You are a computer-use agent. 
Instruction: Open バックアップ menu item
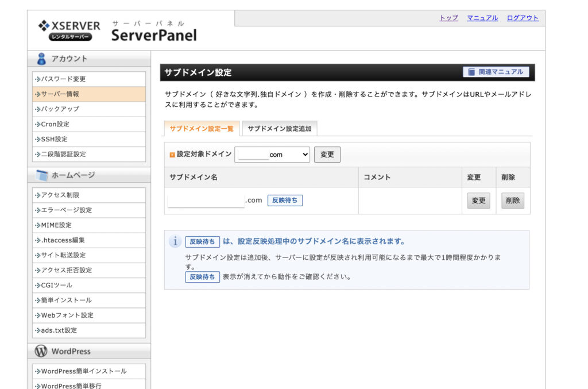click(x=89, y=109)
